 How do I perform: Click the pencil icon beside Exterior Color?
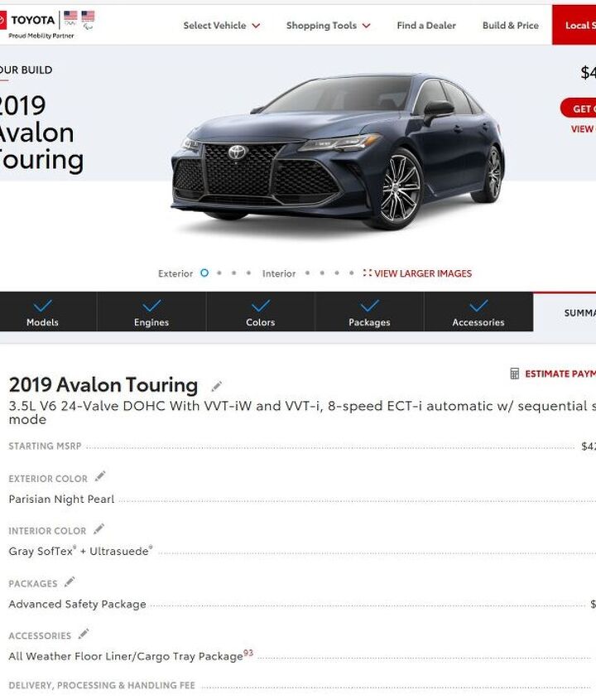(100, 476)
